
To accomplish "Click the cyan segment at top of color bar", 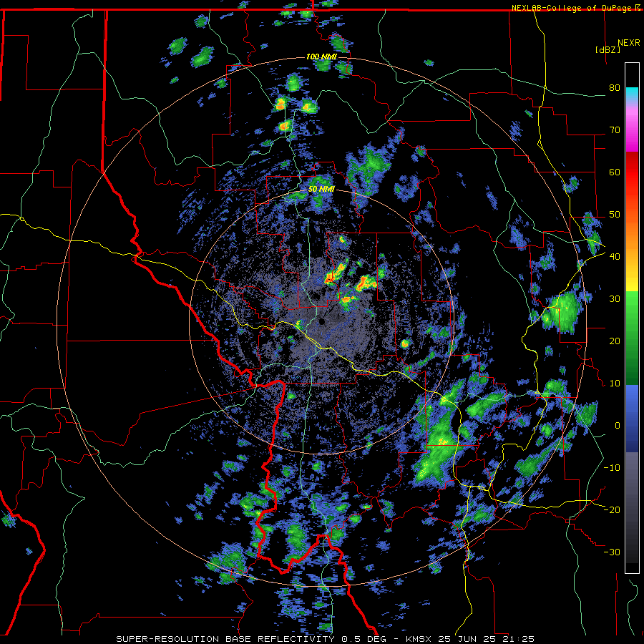I will click(632, 95).
